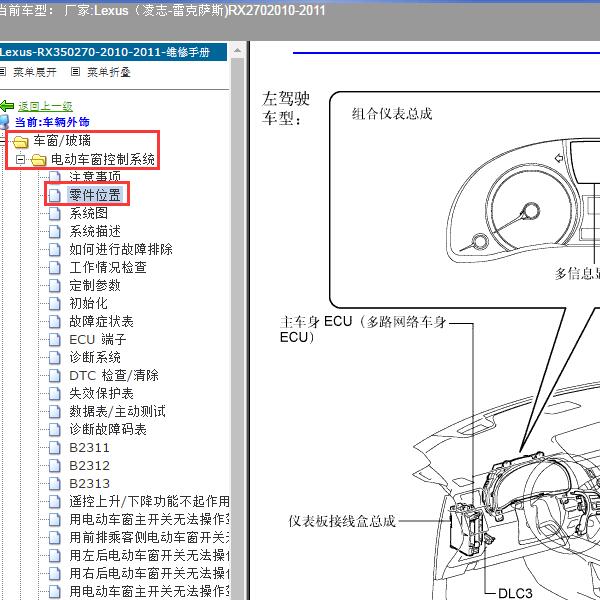Click the 电动车窗控制系统 folder icon
Image resolution: width=600 pixels, height=600 pixels.
[x=38, y=160]
